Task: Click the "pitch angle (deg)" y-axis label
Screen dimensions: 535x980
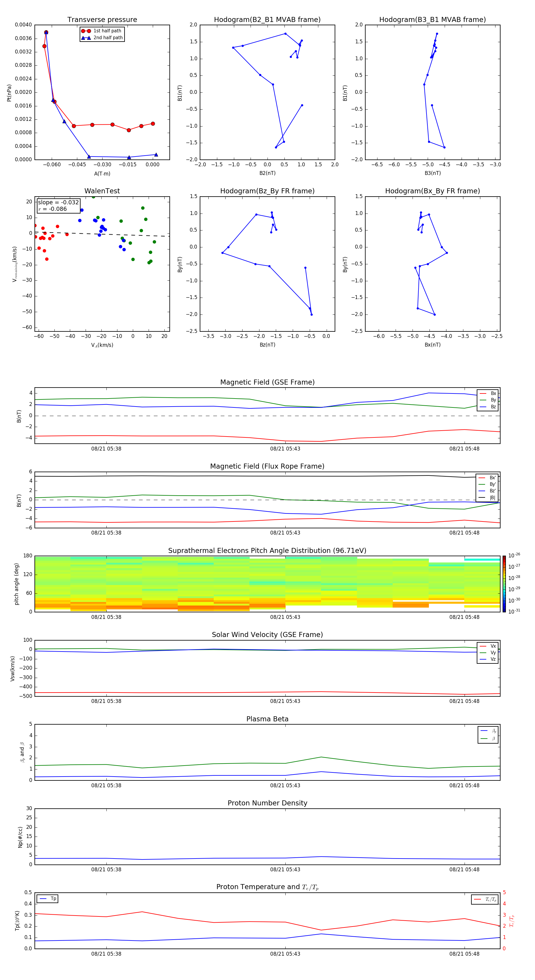Action: point(16,584)
